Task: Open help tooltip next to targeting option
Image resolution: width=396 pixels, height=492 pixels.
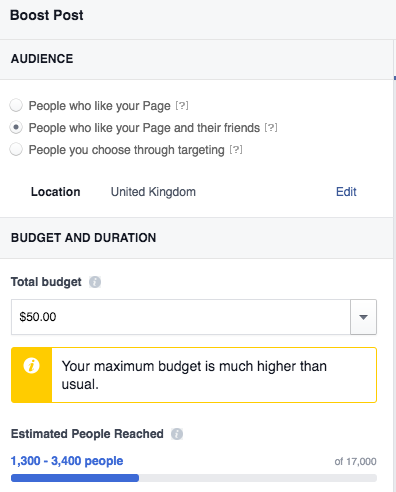Action: (236, 149)
